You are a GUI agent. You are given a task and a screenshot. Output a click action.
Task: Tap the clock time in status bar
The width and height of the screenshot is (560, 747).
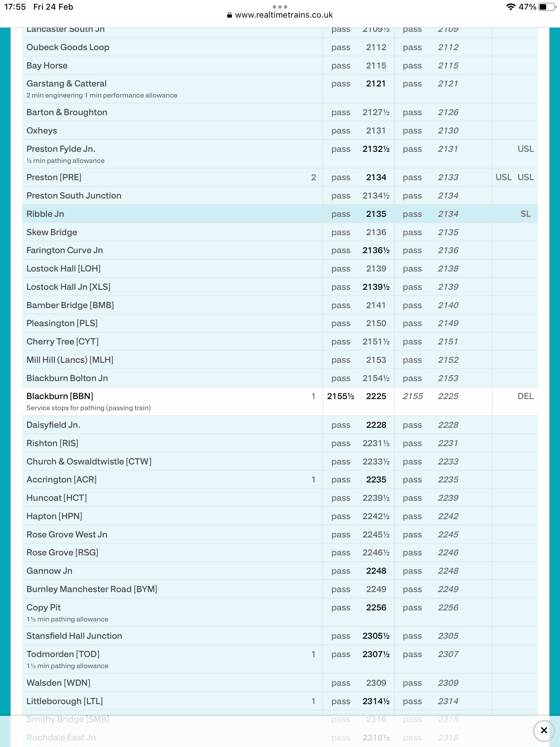(x=15, y=7)
